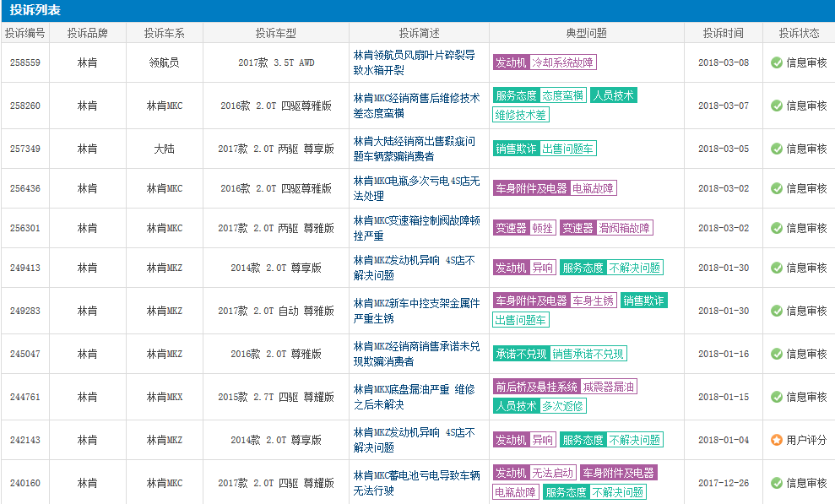Click green check icon for complaint 256436
Screen dimensions: 835x504
click(777, 188)
